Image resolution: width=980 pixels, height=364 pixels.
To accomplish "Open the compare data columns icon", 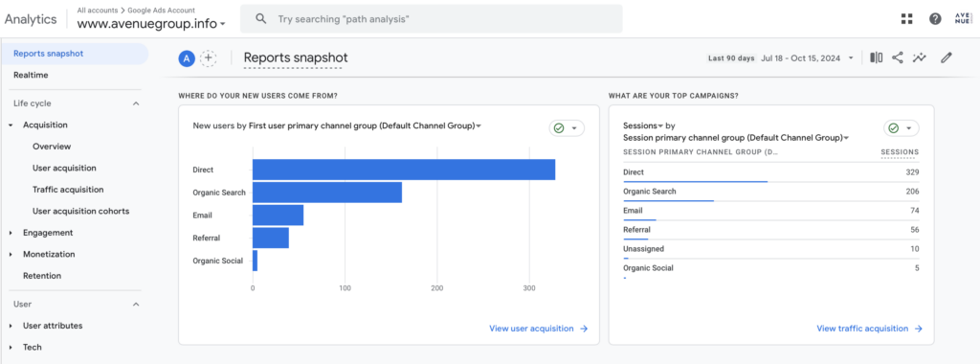I will pos(877,58).
